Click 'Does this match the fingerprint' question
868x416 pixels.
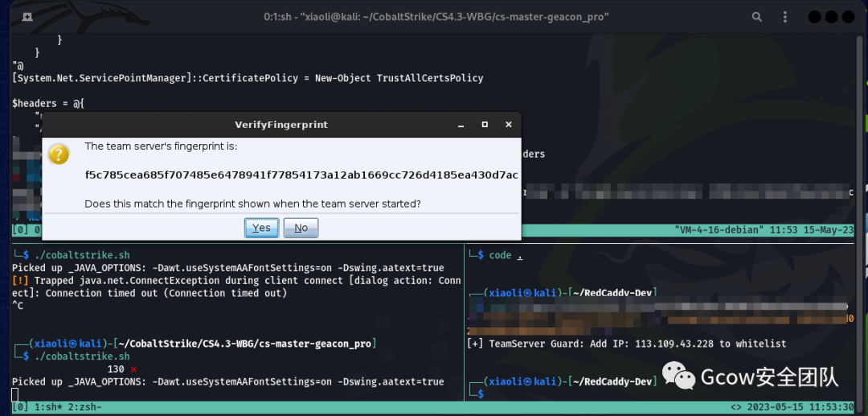click(x=252, y=204)
